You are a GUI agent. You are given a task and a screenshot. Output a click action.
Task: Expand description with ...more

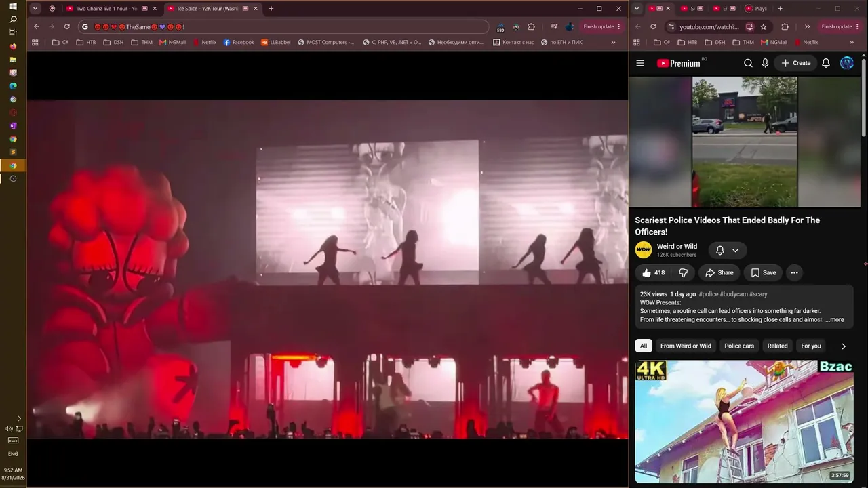coord(835,319)
